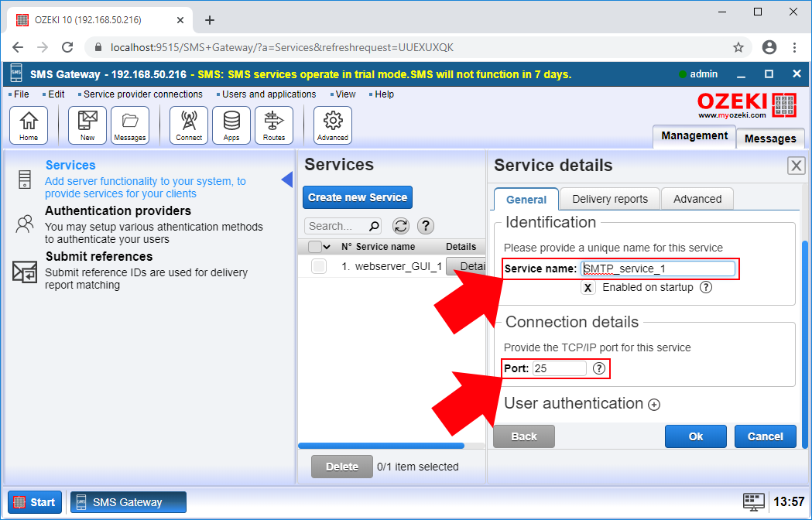Click the monitor icon in the taskbar tray
This screenshot has height=520, width=812.
(x=754, y=502)
